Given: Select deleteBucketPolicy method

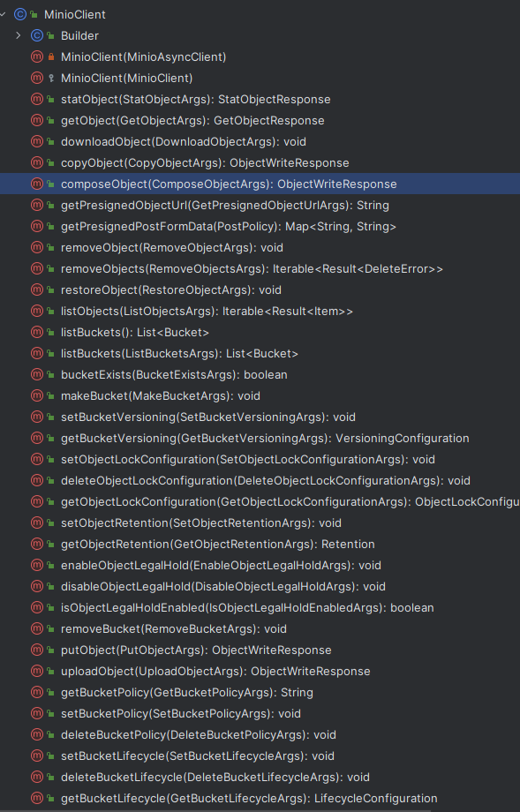Looking at the screenshot, I should pos(199,736).
